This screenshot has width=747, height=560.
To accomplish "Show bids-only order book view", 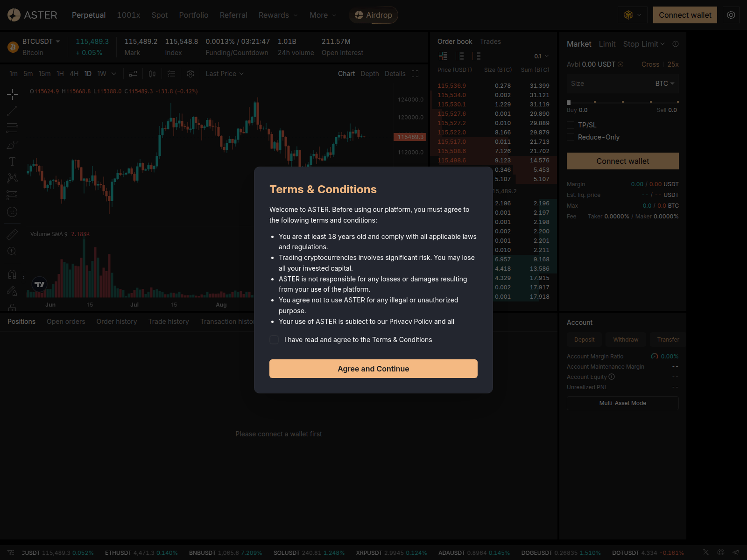I will pyautogui.click(x=460, y=56).
